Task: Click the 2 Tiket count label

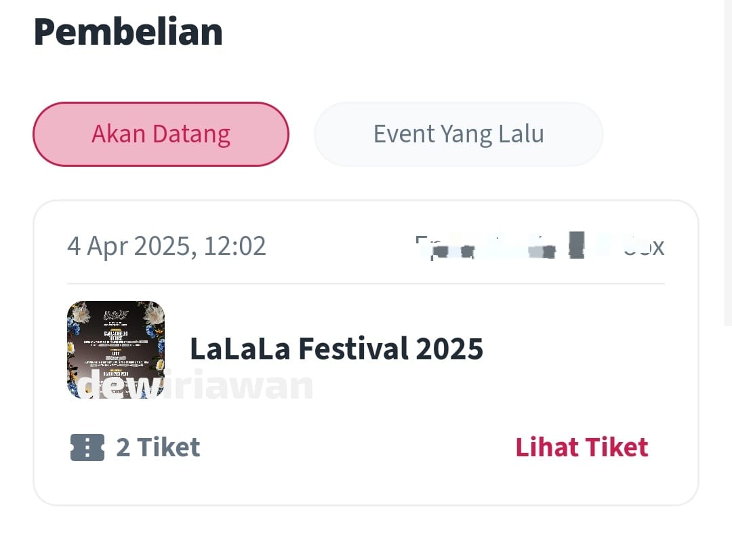Action: pyautogui.click(x=158, y=447)
